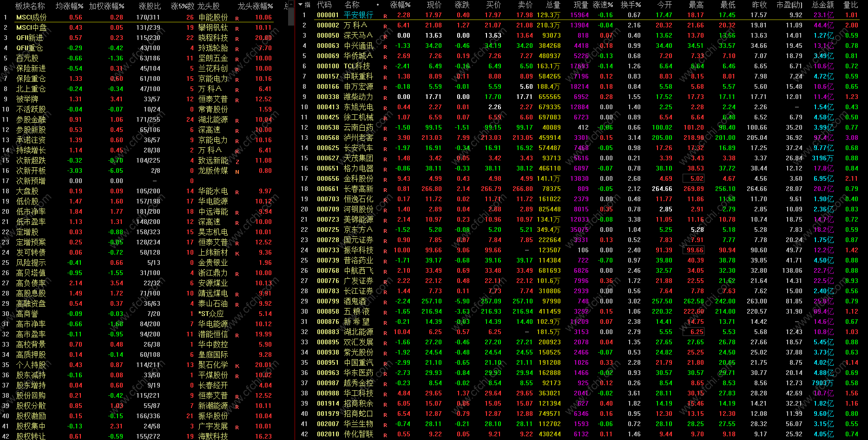Viewport: 868px width, 440px height.
Task: Click leading stock 海默科技 in sector list
Action: click(x=213, y=436)
